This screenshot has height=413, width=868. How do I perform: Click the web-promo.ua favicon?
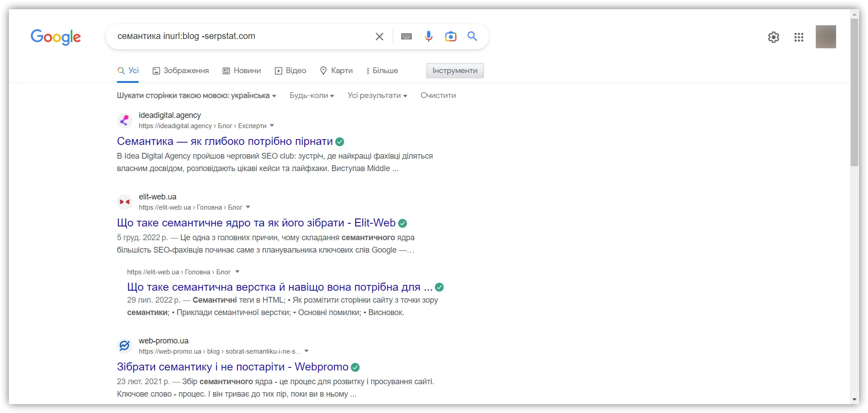point(125,346)
